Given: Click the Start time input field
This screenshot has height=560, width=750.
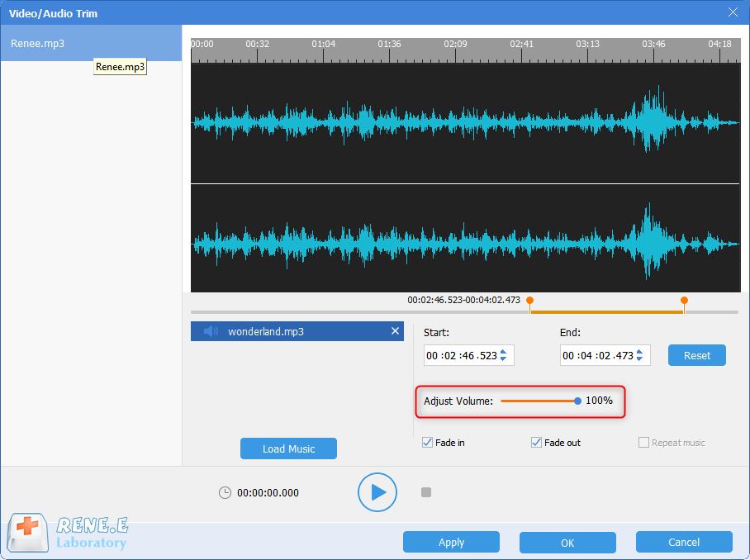Looking at the screenshot, I should (x=469, y=355).
